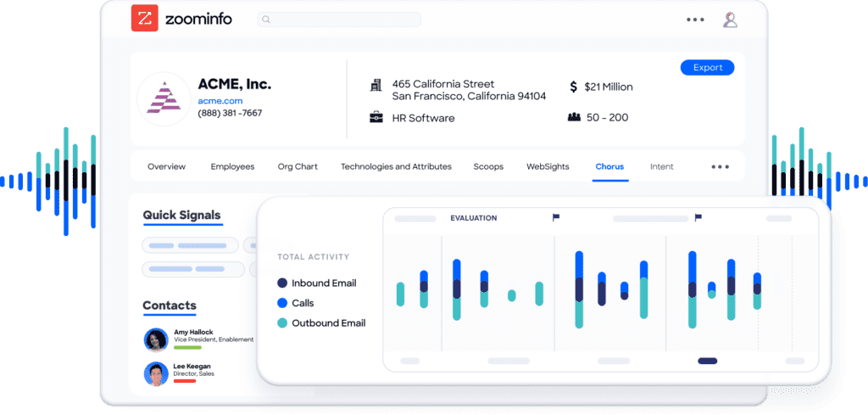Expand more tabs via ellipsis after Intent

pos(720,167)
